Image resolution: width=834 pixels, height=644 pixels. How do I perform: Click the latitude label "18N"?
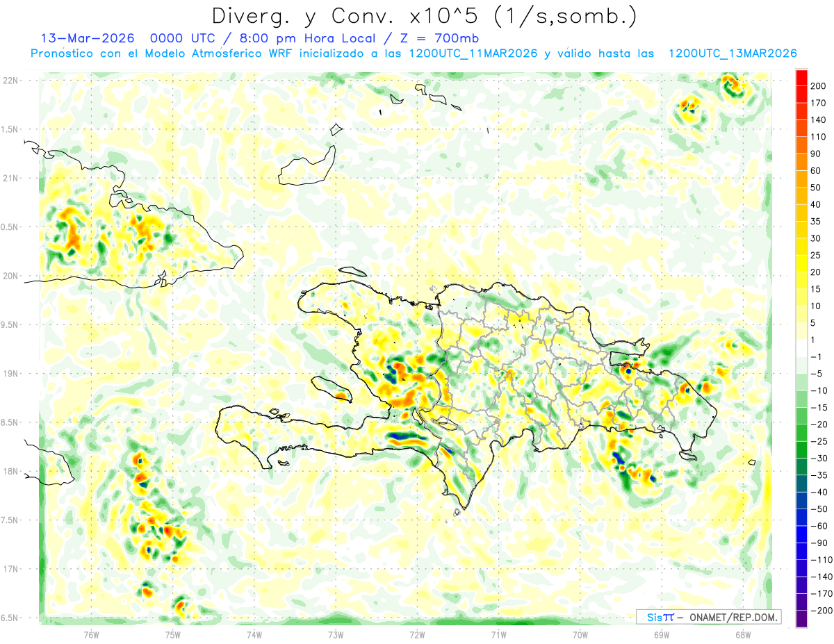(11, 472)
